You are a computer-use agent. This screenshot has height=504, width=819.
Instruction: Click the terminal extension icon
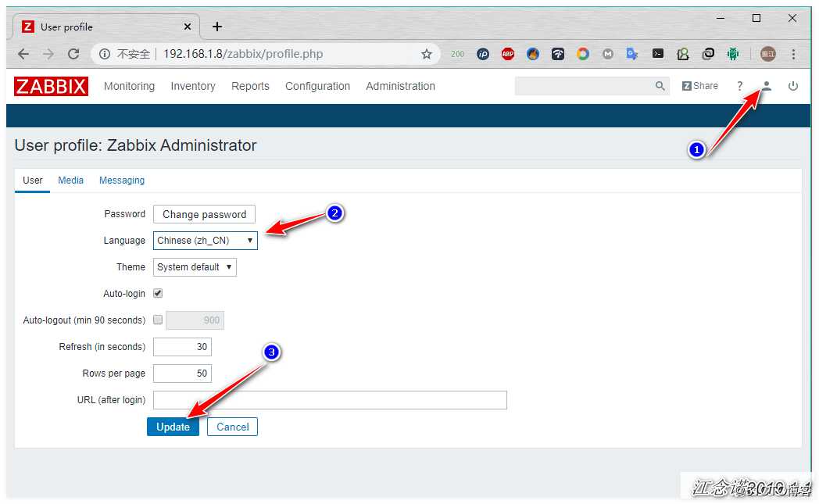click(x=658, y=54)
